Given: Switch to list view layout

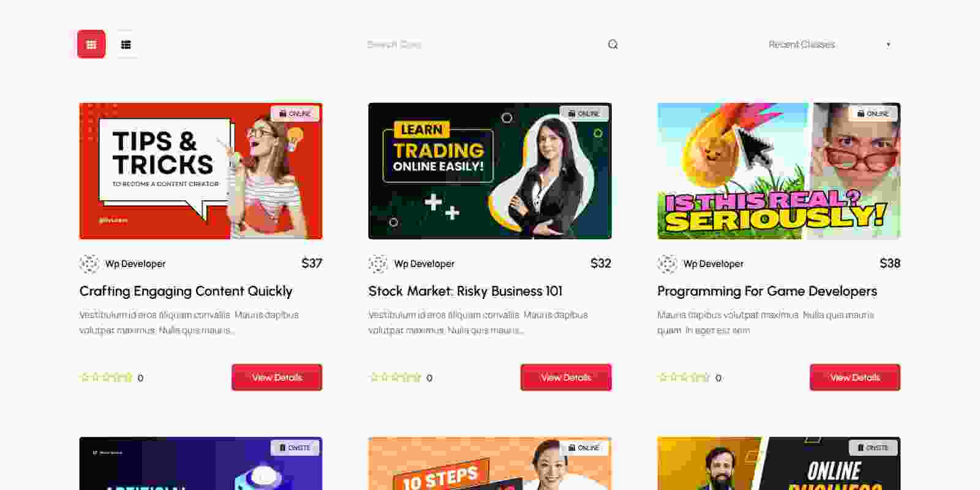Looking at the screenshot, I should point(126,44).
